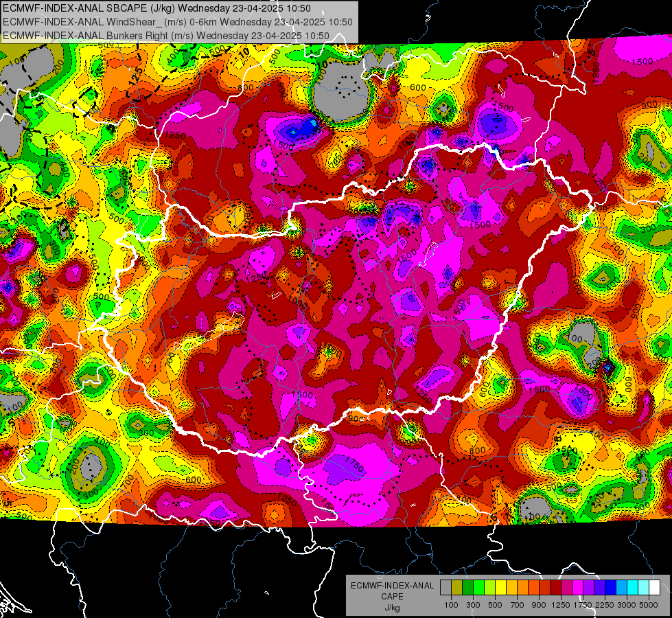This screenshot has height=618, width=672.
Task: Click the 1250 tick label under the legend bar
Action: pyautogui.click(x=561, y=605)
